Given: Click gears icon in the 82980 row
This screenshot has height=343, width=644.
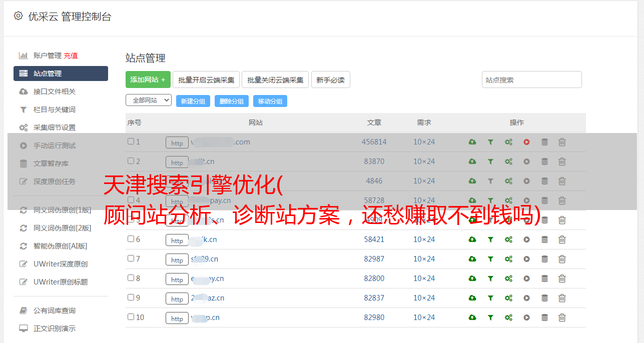Looking at the screenshot, I should click(508, 317).
